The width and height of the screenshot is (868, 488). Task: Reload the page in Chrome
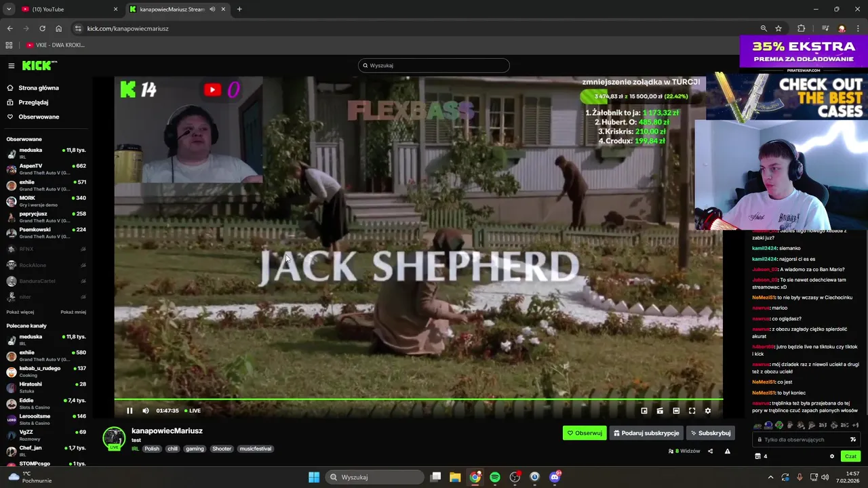(x=42, y=28)
